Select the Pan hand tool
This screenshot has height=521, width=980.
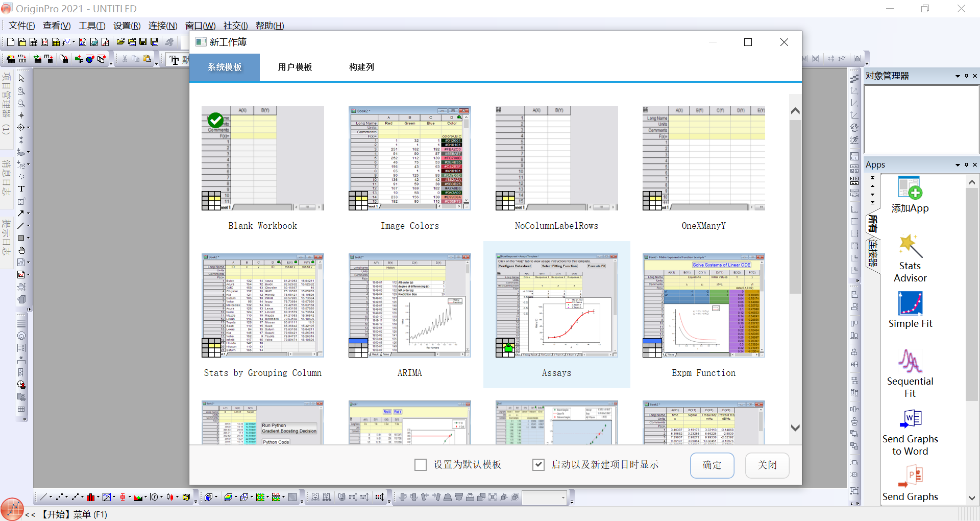[x=21, y=250]
